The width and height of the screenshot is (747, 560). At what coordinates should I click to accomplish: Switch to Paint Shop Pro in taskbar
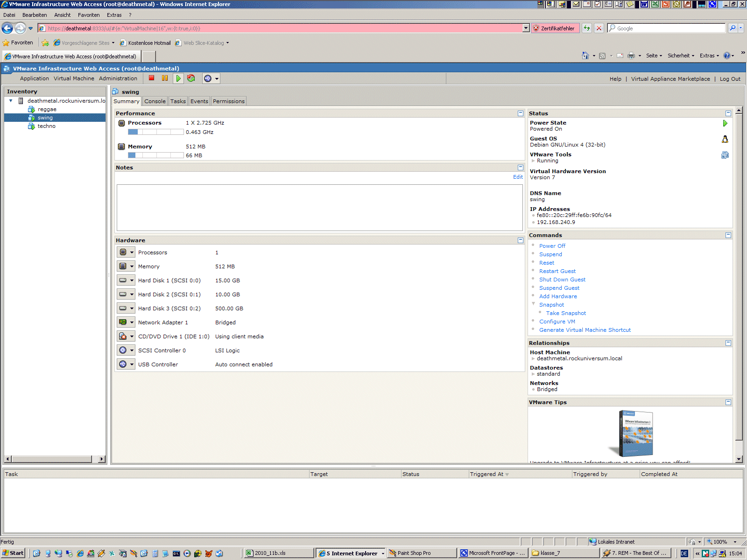pyautogui.click(x=422, y=553)
